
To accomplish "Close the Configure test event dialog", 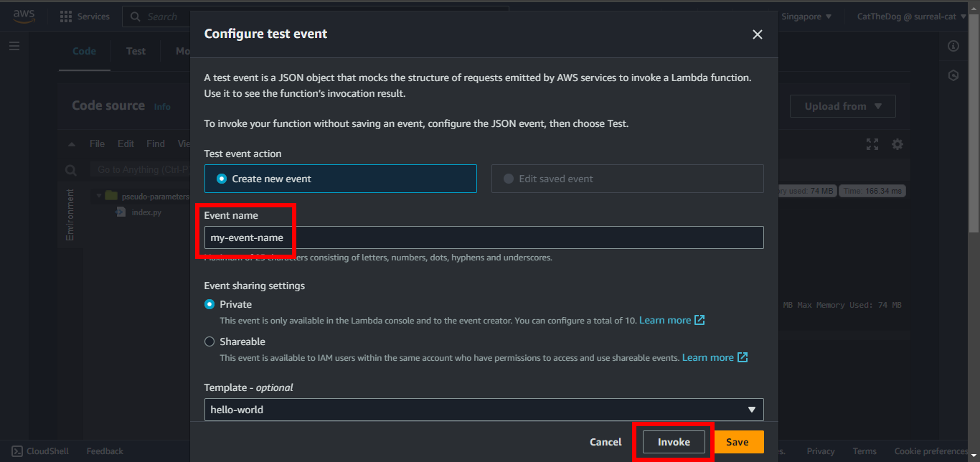I will tap(757, 34).
